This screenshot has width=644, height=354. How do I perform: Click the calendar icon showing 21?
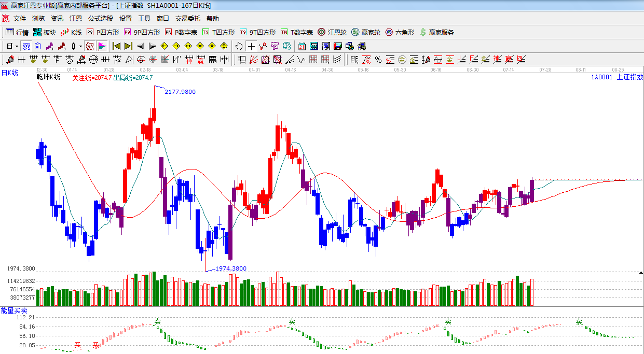pyautogui.click(x=302, y=46)
